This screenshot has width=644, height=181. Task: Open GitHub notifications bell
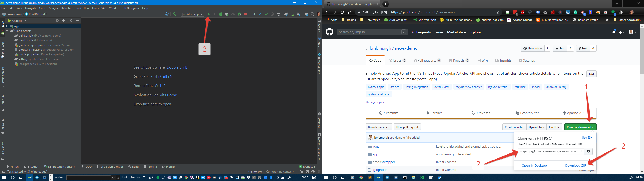pyautogui.click(x=614, y=32)
